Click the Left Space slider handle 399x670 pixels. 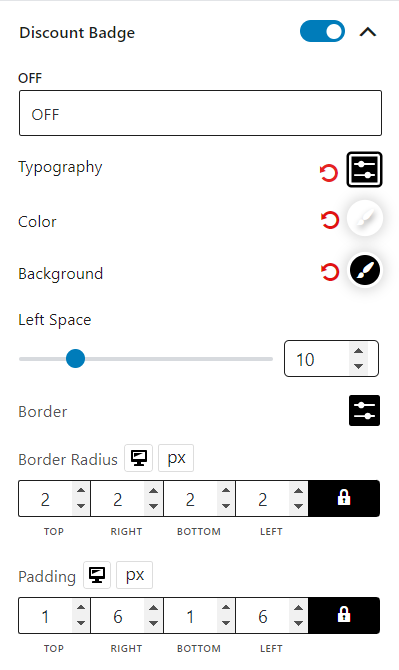pos(76,359)
